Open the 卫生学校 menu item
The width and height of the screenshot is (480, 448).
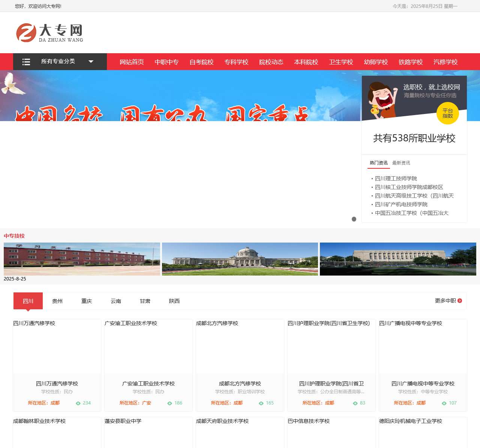pos(340,62)
